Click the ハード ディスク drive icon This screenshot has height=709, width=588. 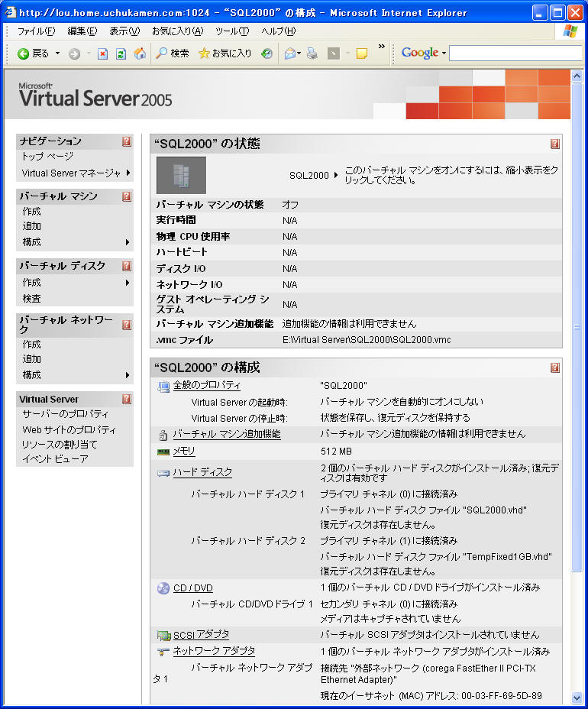click(x=163, y=474)
